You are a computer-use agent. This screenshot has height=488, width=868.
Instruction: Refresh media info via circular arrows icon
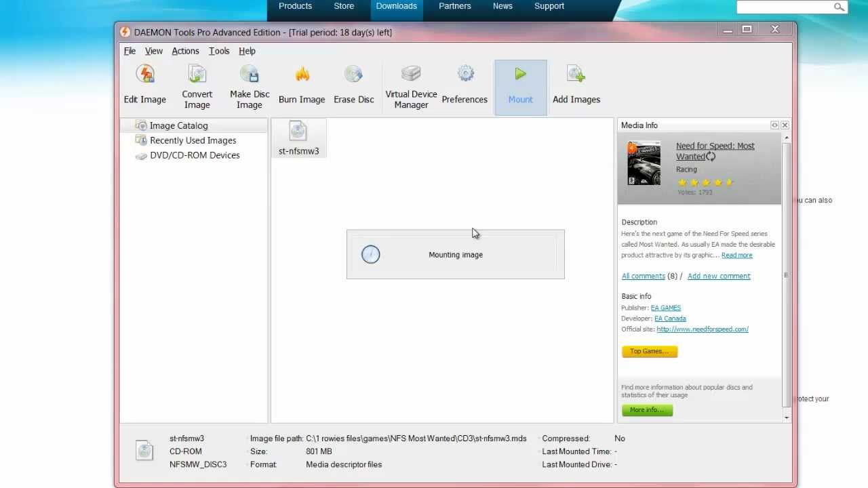(x=711, y=157)
